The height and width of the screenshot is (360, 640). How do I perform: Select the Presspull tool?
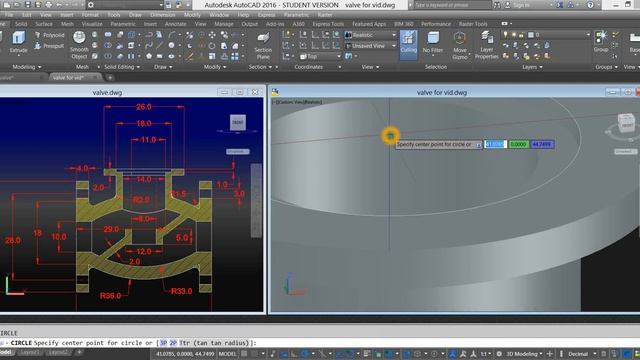50,46
